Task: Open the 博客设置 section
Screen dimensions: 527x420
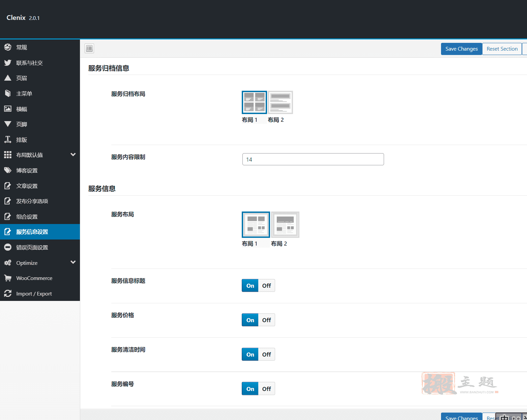Action: pyautogui.click(x=40, y=170)
